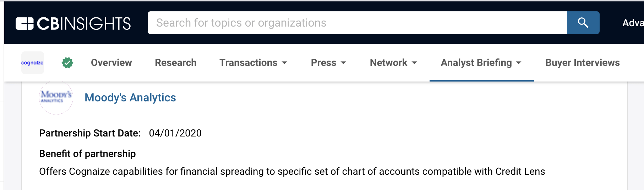Expand the caret next to Transactions
The height and width of the screenshot is (190, 644).
284,63
